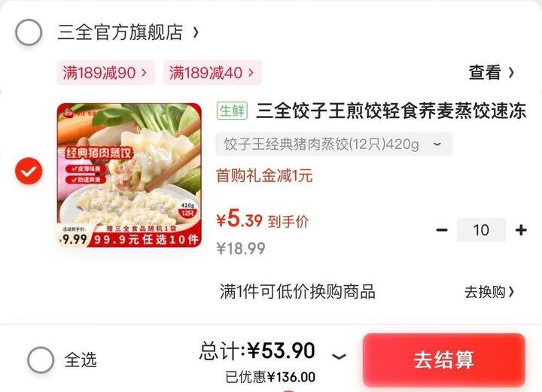This screenshot has height=392, width=542.
Task: Tap the arrow next to 查看
Action: [x=511, y=72]
